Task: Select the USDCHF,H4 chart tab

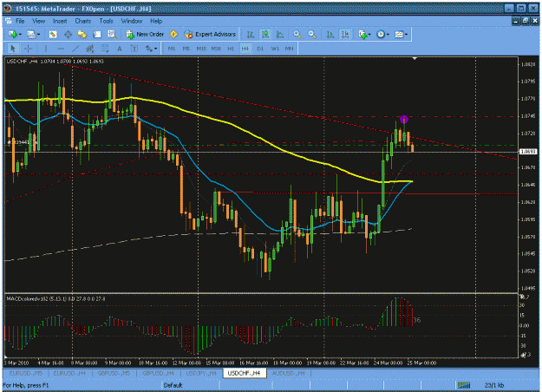Action: (245, 373)
